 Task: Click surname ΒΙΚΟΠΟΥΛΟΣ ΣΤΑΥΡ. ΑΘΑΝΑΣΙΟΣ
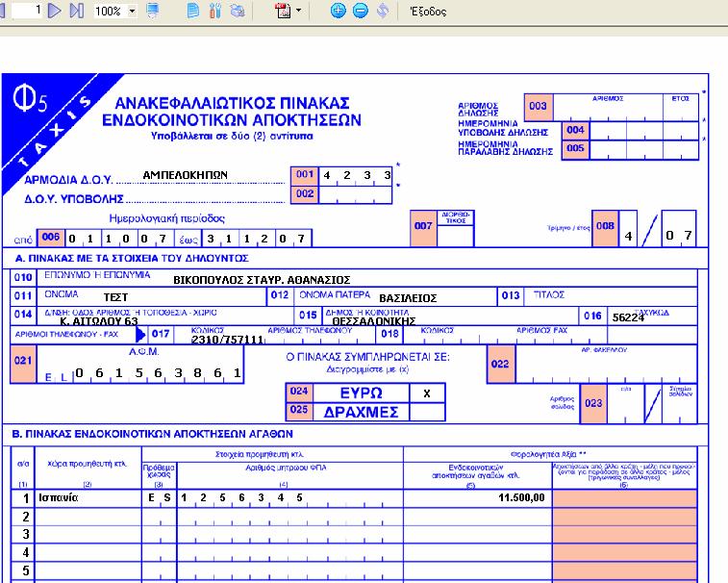(x=262, y=280)
